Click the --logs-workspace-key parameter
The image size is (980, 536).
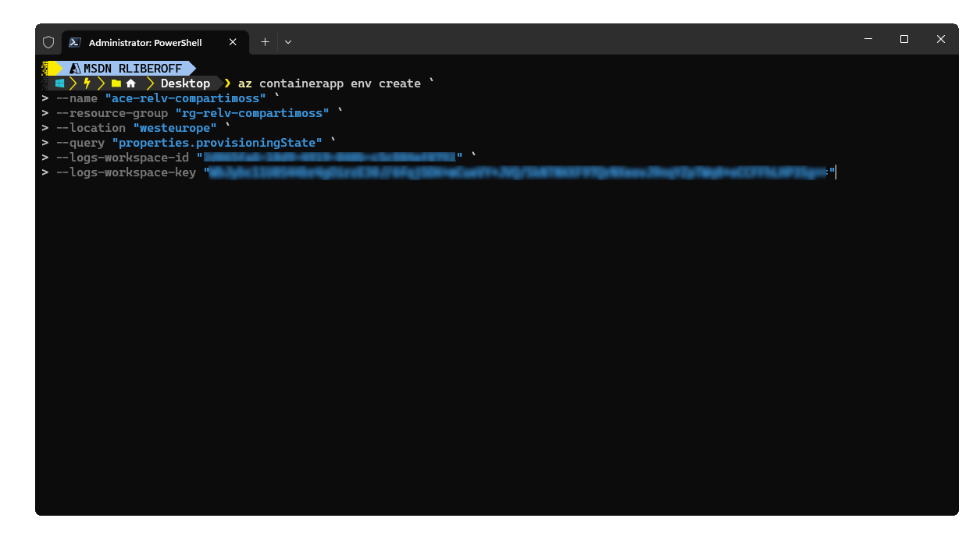[x=126, y=172]
